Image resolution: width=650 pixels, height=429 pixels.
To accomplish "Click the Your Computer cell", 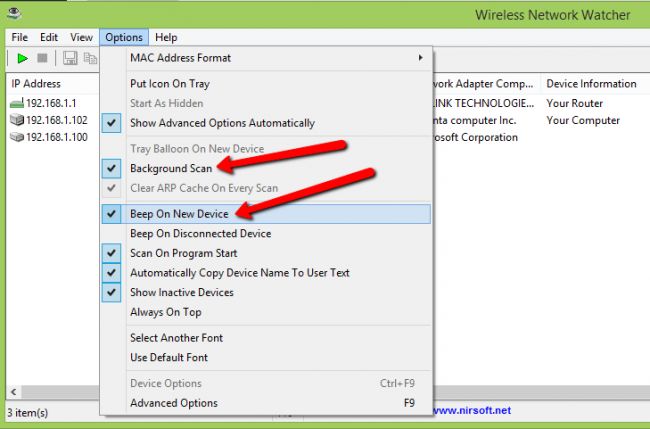I will coord(583,120).
